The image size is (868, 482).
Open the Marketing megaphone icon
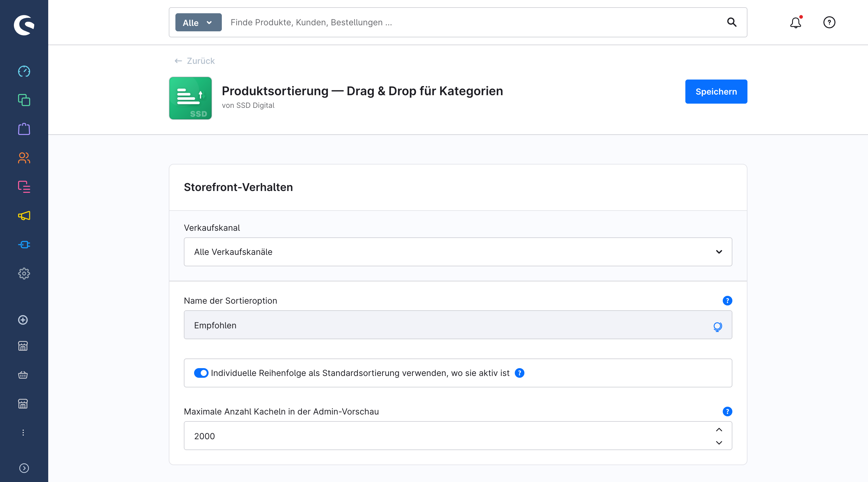[24, 216]
